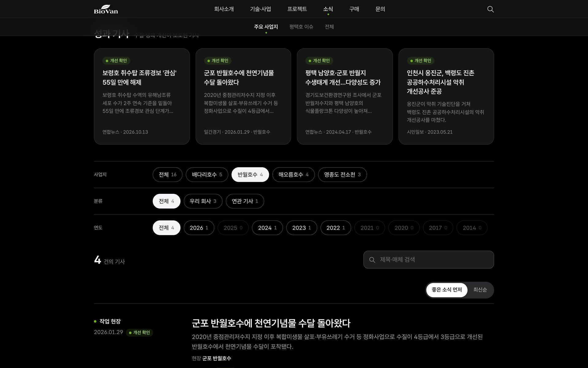
Task: Open the 평택 남양호·군포 반월지 article card
Action: (x=345, y=96)
